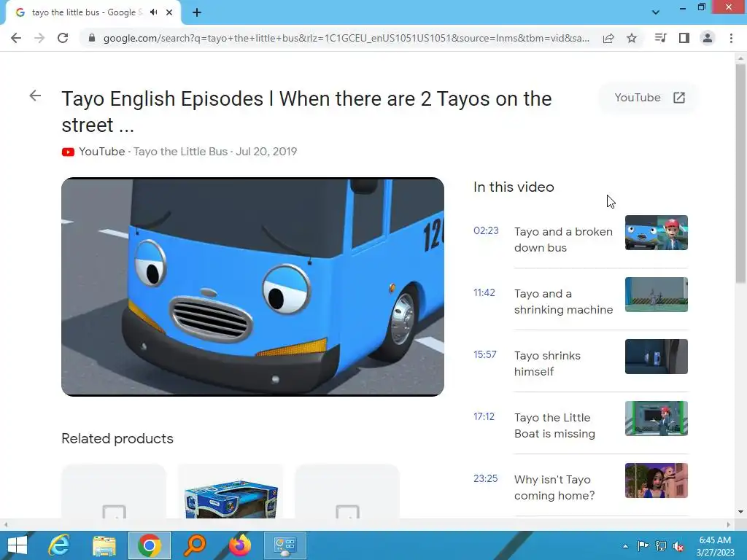Open the tab search dropdown chevron

[x=656, y=12]
